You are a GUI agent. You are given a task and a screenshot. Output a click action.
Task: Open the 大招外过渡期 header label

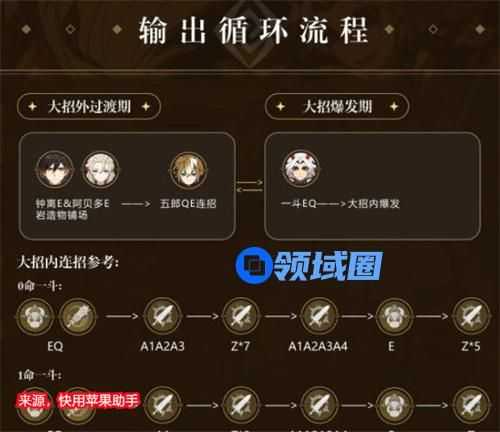pos(89,107)
